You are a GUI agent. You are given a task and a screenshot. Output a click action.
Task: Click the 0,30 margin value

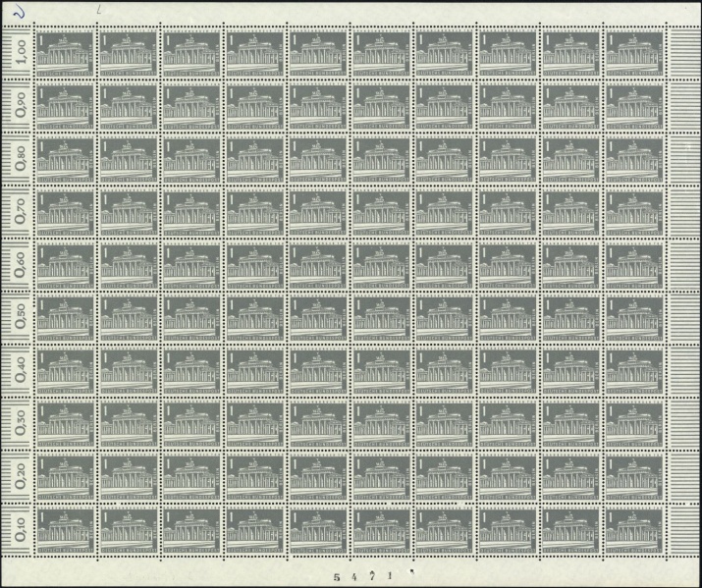21,422
